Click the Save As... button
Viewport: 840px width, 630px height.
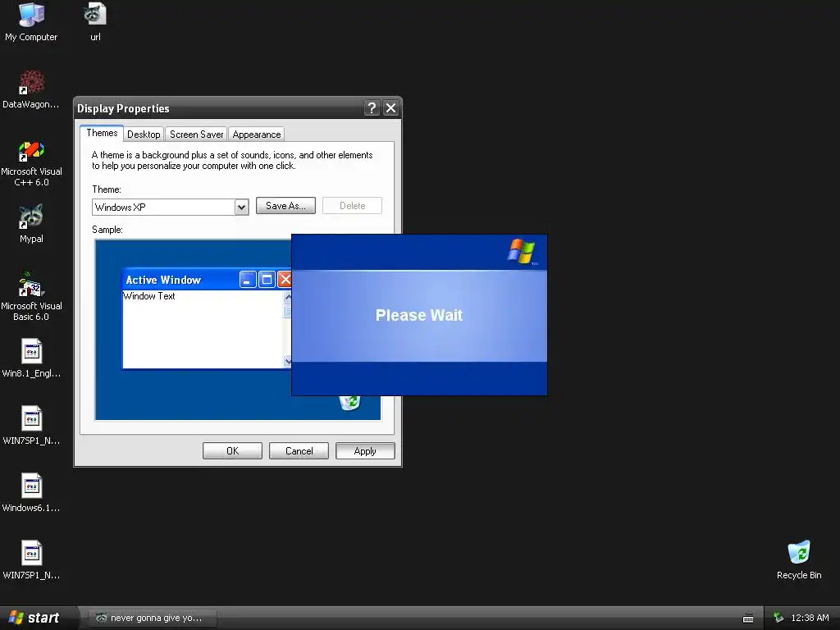(x=285, y=206)
